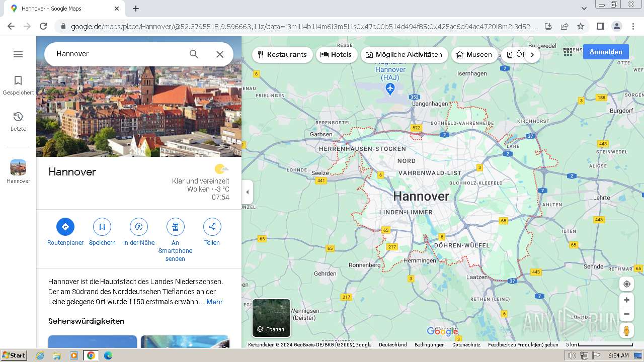The image size is (644, 362).
Task: Click the 6:54 AM system clock
Action: coord(618,355)
